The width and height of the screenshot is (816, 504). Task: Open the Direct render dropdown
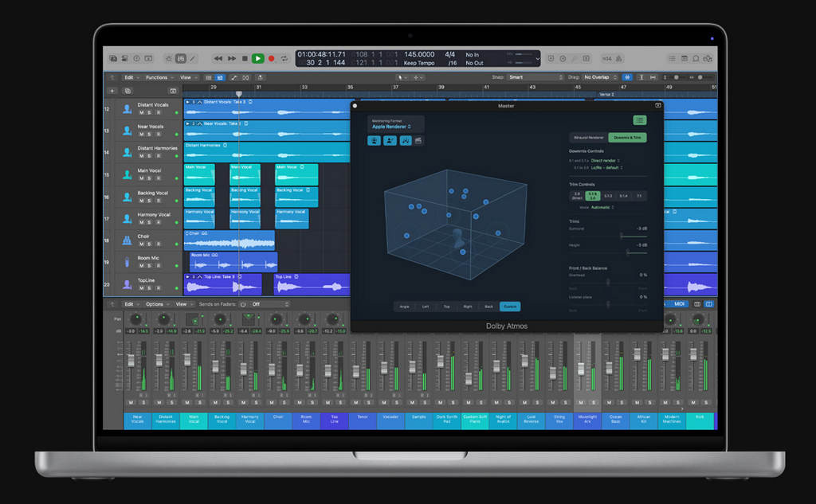tap(606, 161)
